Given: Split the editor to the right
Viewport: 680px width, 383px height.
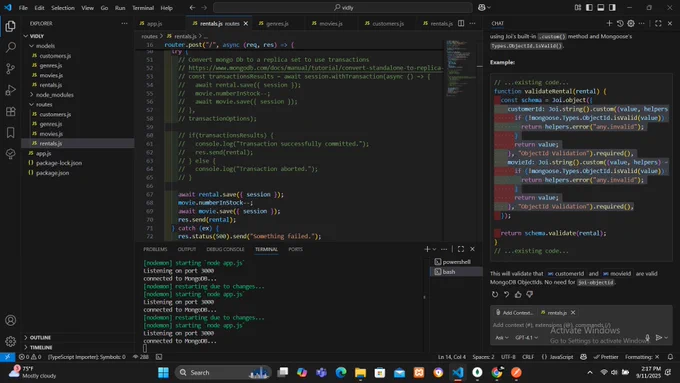Looking at the screenshot, I should [461, 23].
